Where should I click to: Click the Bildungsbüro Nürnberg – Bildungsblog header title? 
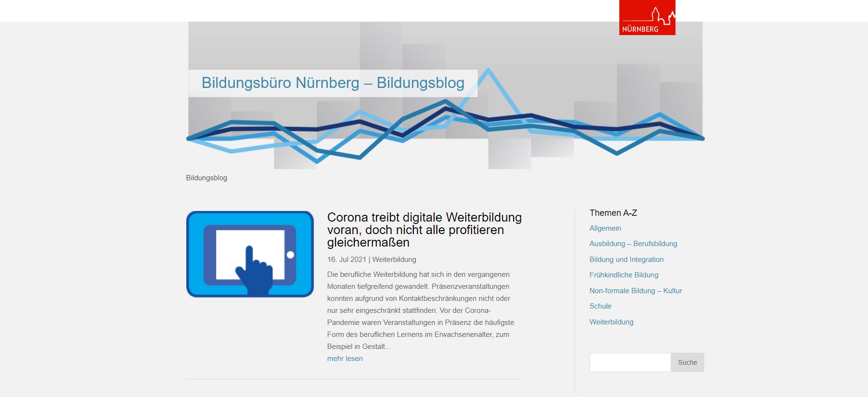[333, 83]
